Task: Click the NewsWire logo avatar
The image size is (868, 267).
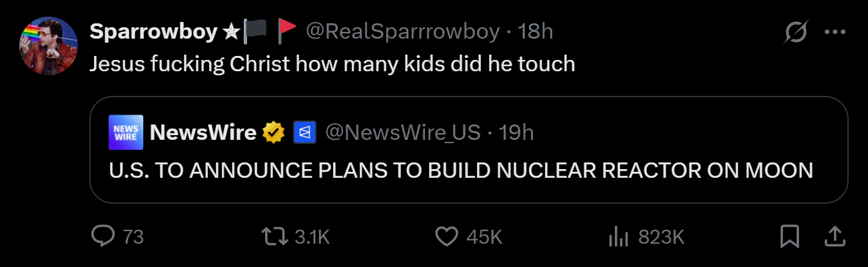Action: [125, 133]
